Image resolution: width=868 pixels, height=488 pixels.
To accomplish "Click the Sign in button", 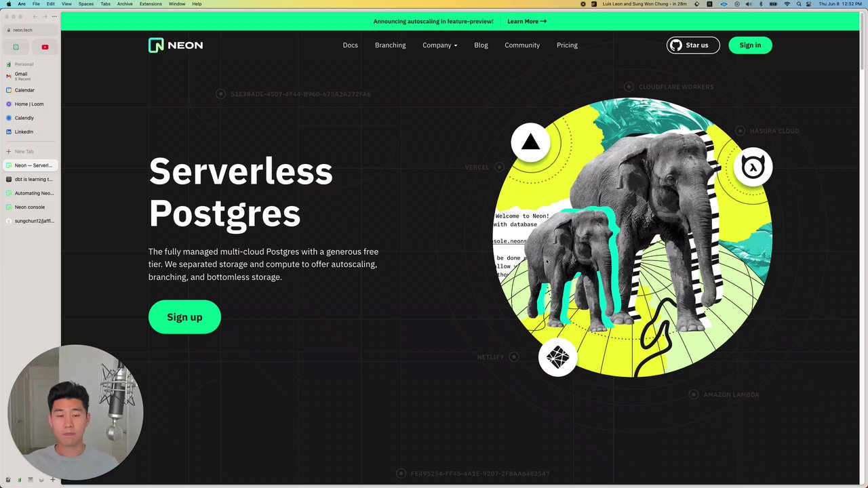I will click(750, 45).
